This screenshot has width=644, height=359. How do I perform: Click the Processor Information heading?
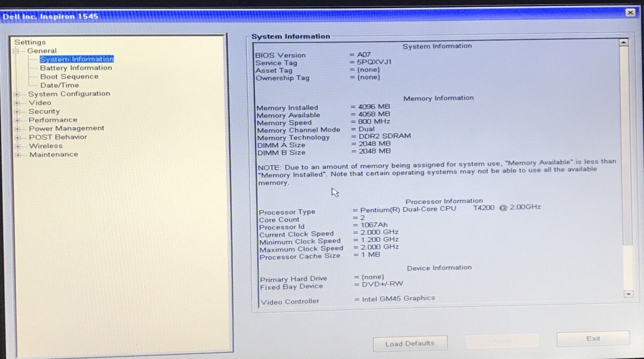(444, 201)
